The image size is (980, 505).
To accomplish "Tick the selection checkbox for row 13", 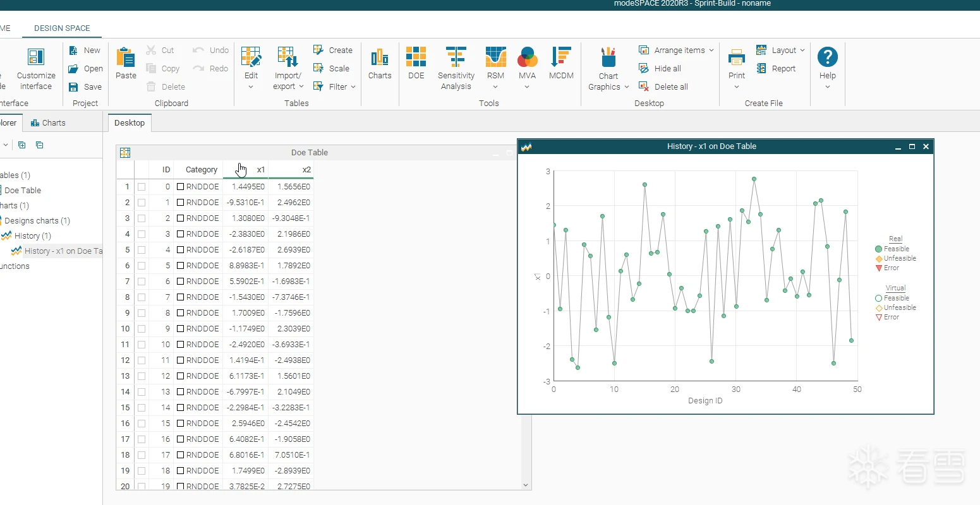I will (142, 376).
